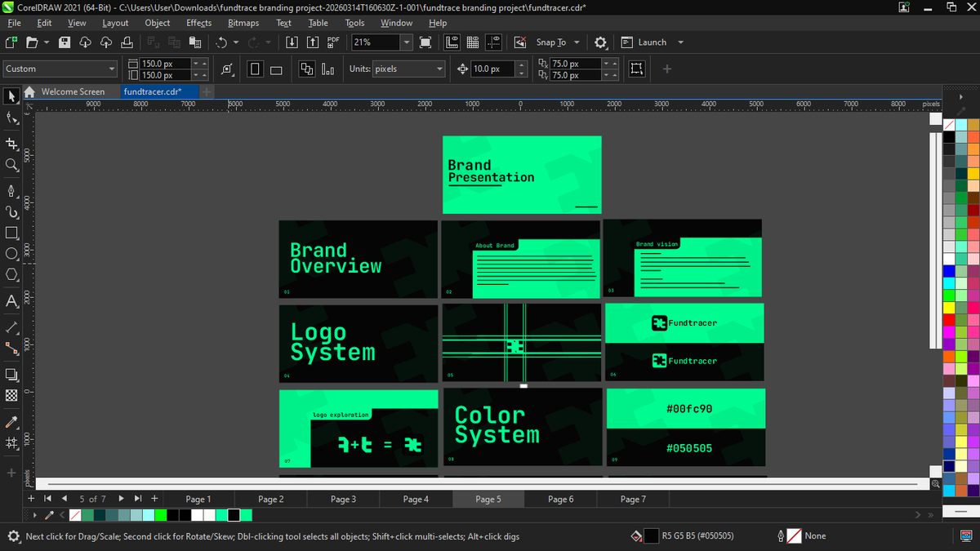Screen dimensions: 980x551
Task: Toggle the Snap Off button
Action: pyautogui.click(x=520, y=42)
